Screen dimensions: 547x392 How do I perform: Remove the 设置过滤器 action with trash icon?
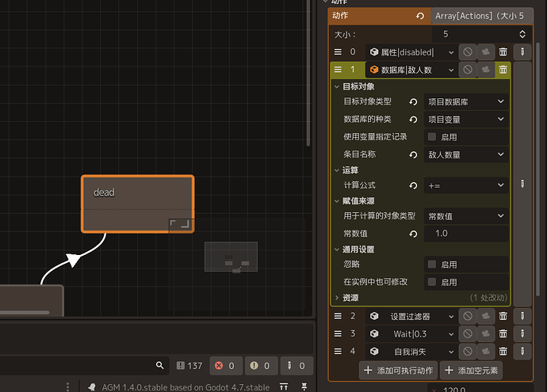[x=503, y=317]
